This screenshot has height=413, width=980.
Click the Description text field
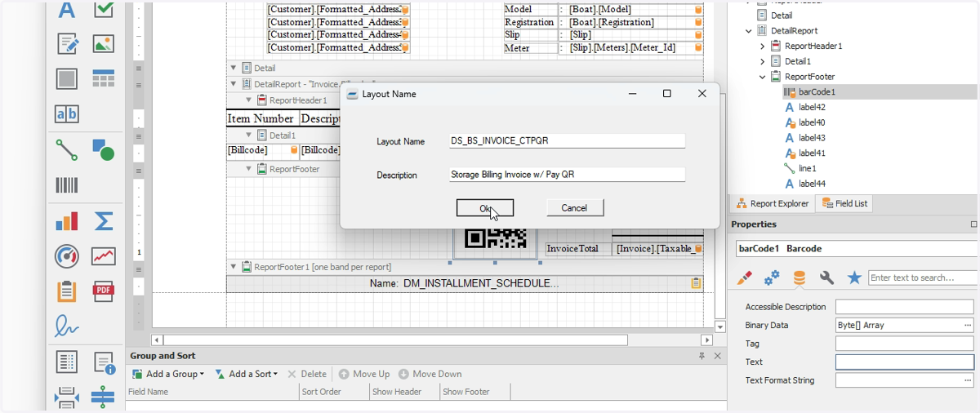[567, 175]
